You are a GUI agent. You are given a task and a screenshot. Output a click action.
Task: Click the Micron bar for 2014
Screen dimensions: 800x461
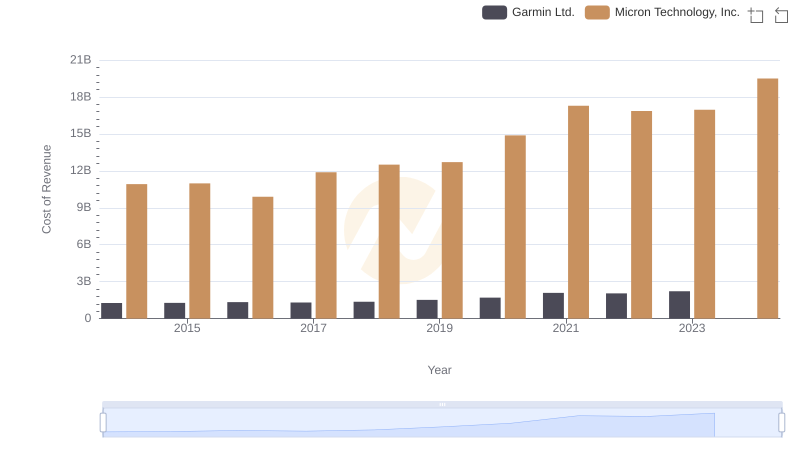coord(136,251)
